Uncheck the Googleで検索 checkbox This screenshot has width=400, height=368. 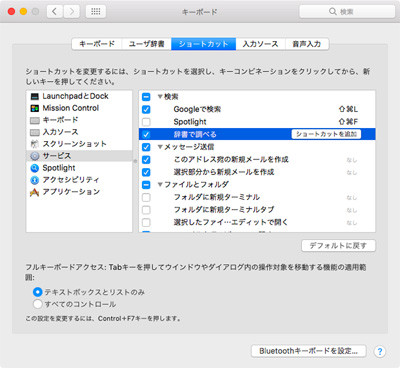pos(146,109)
